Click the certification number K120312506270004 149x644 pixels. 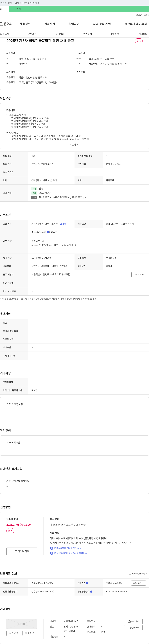click(117, 591)
